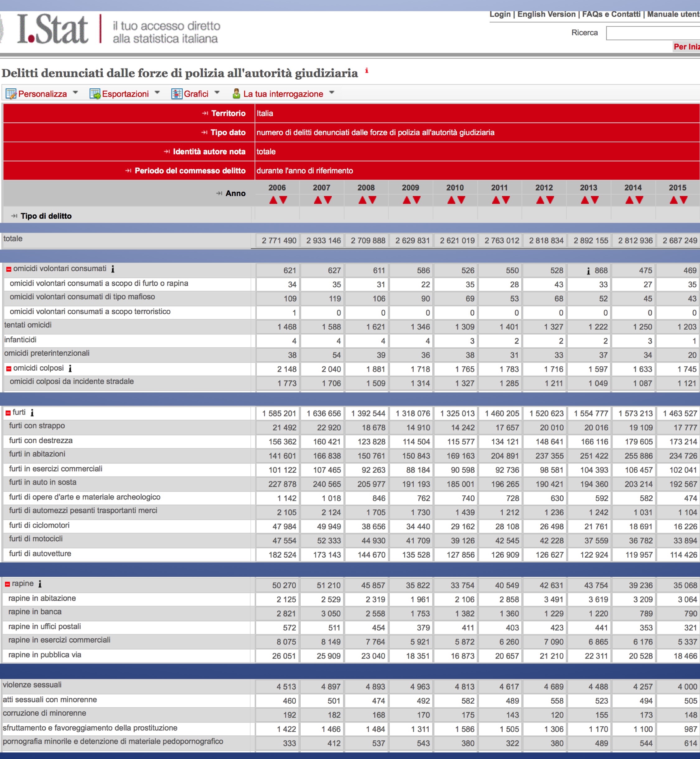700x759 pixels.
Task: Open info icon beside page title
Action: click(x=366, y=70)
